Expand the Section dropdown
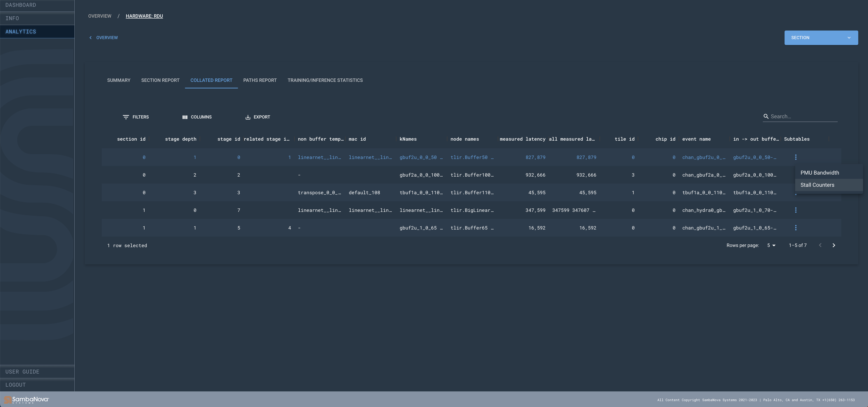 tap(821, 38)
